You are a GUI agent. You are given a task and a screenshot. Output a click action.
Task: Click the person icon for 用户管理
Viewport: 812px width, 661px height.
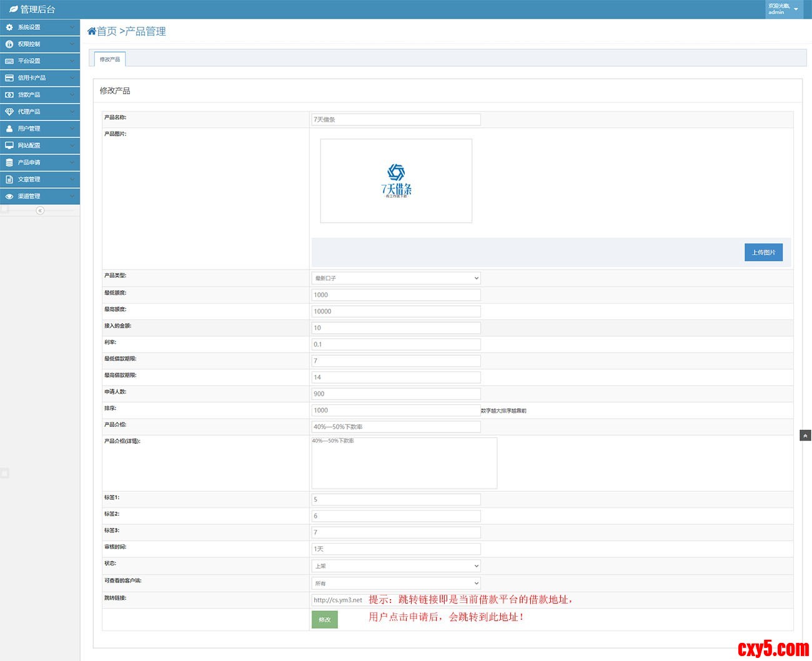coord(9,129)
